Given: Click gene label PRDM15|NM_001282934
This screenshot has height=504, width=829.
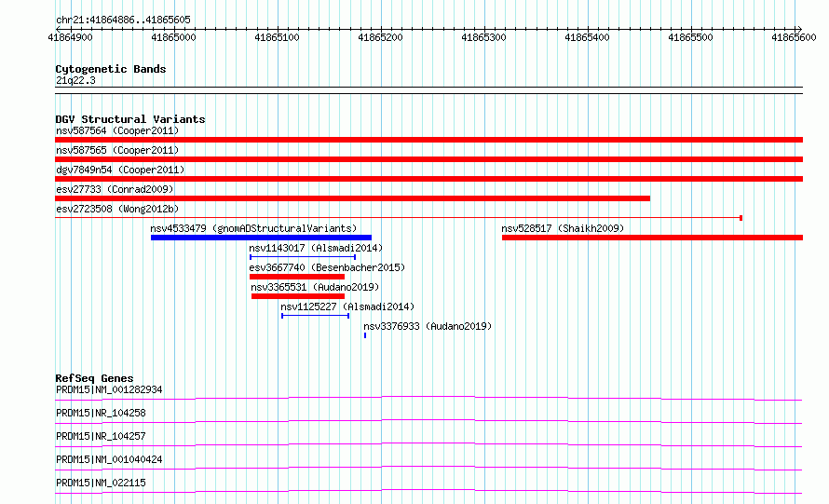Looking at the screenshot, I should coord(109,389).
